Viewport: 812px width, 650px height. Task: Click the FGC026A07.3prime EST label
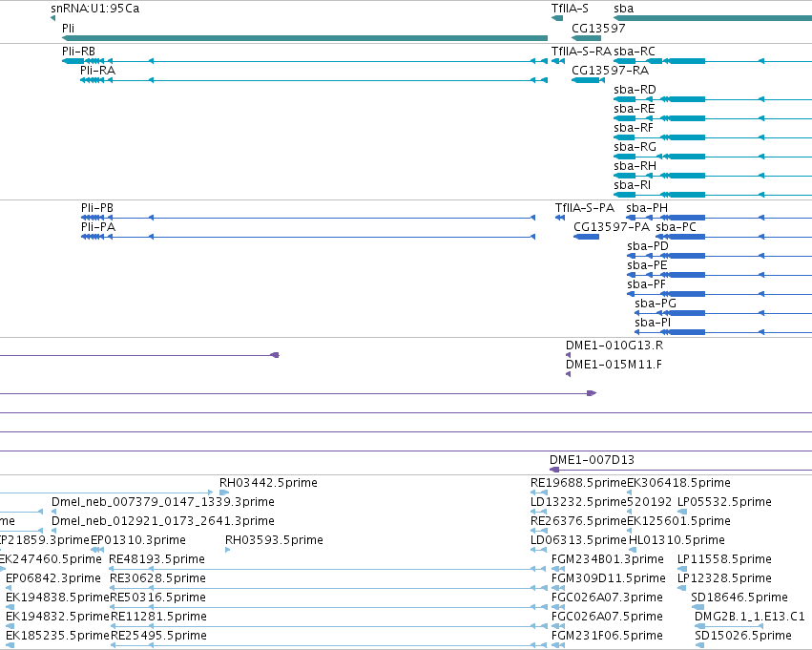coord(607,598)
